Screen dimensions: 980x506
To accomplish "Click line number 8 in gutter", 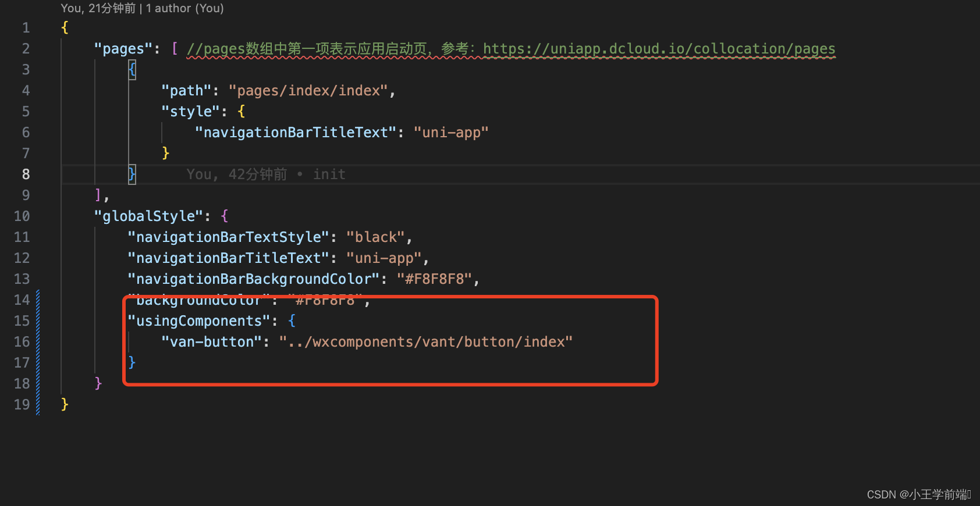I will [26, 174].
